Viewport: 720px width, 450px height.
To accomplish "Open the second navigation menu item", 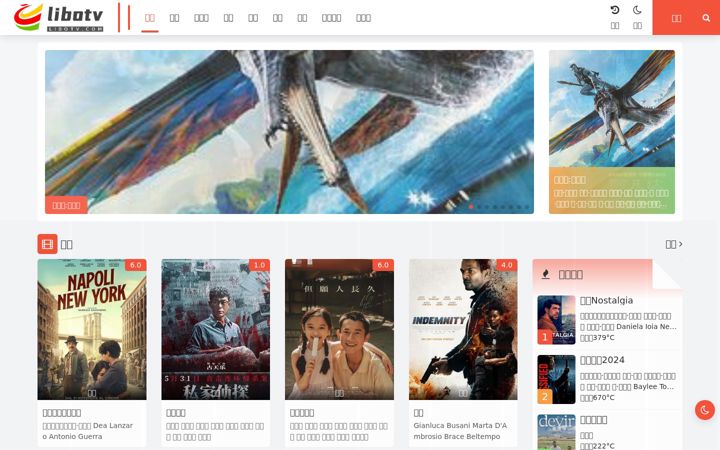I will pos(174,18).
